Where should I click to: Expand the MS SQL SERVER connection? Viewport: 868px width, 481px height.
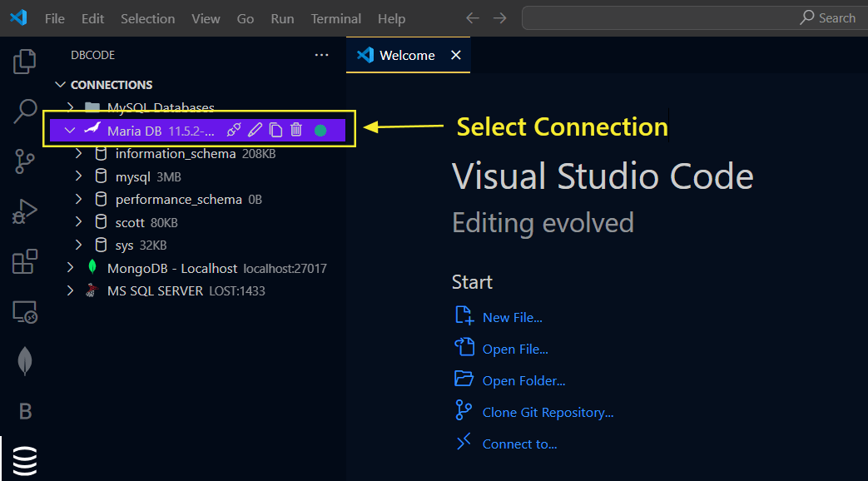70,290
